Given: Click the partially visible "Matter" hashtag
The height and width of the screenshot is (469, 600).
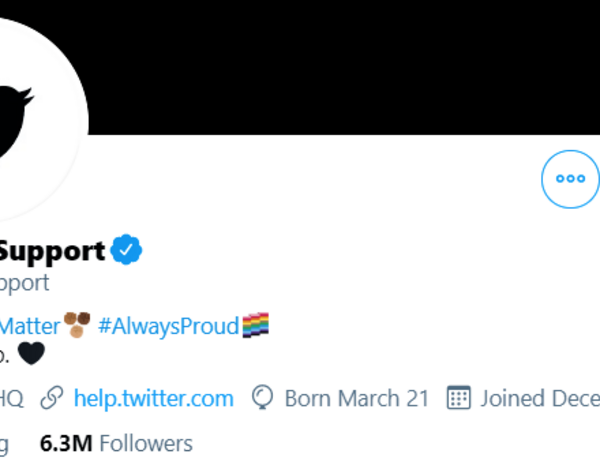Looking at the screenshot, I should pyautogui.click(x=28, y=325).
